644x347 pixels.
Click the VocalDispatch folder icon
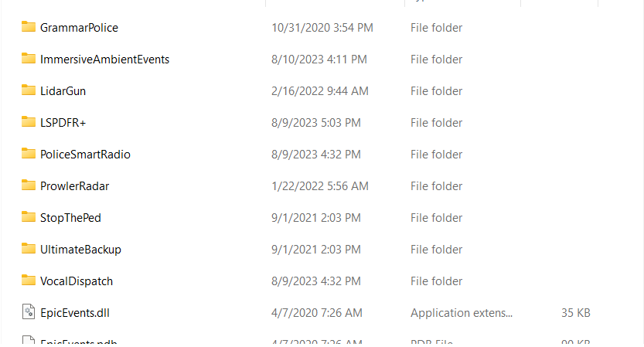tap(29, 281)
